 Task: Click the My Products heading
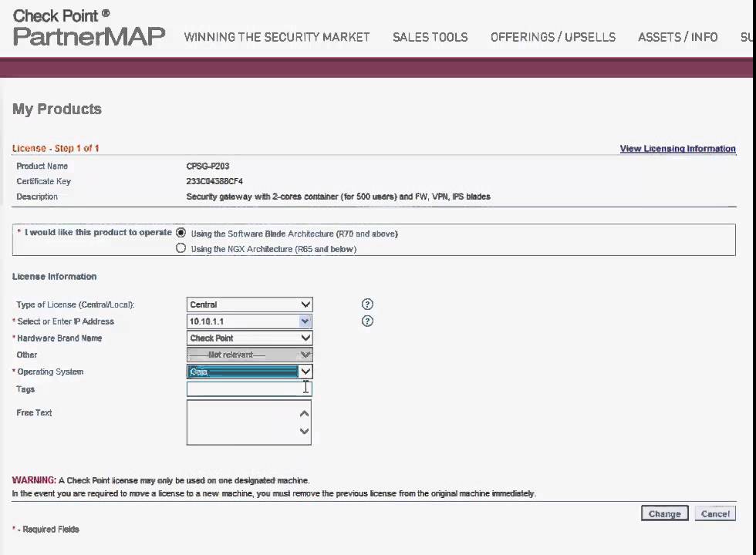(57, 109)
